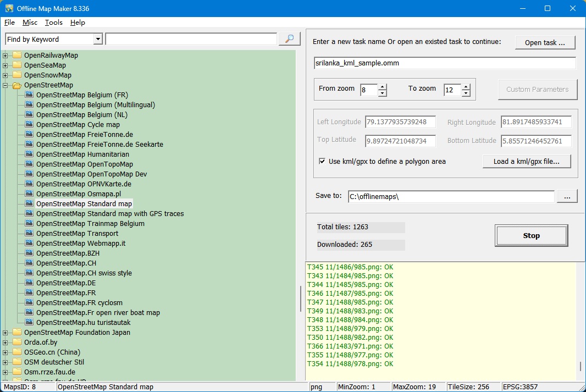586x392 pixels.
Task: Click the OpenSeaMap folder icon
Action: pos(17,65)
